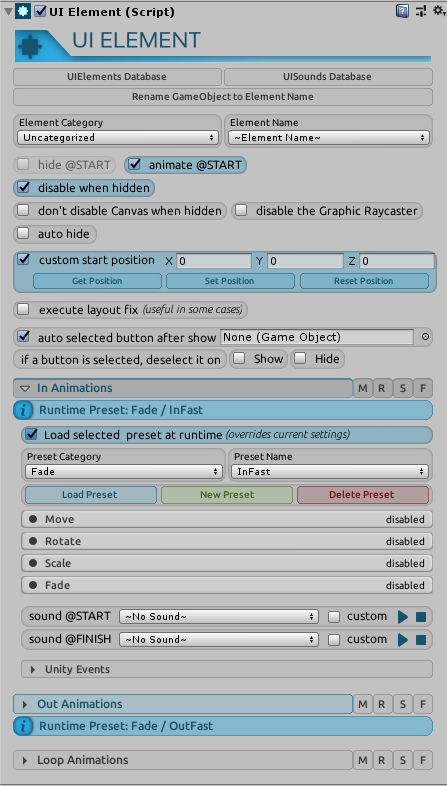Open the Preset Category dropdown
This screenshot has height=786, width=447.
(x=123, y=472)
